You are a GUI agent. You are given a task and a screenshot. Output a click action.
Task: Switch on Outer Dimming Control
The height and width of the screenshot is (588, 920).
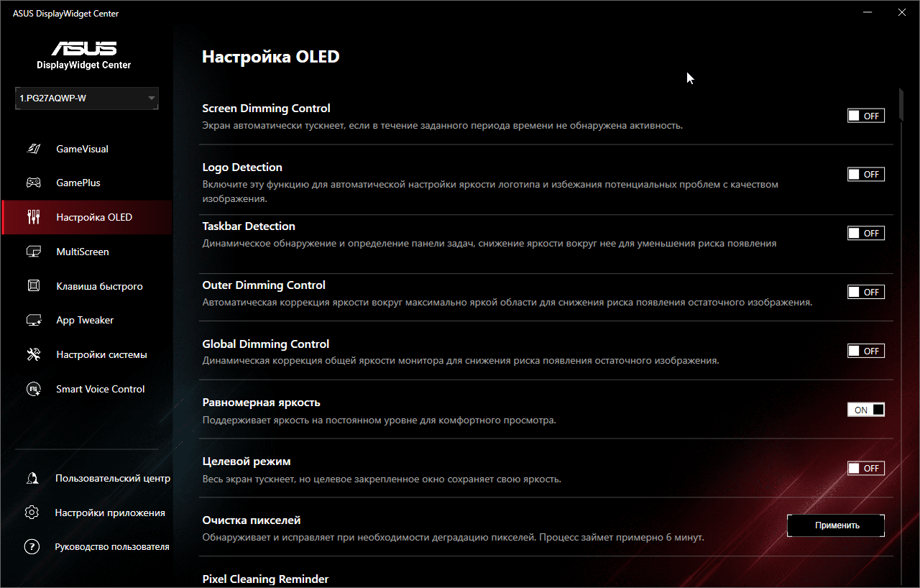(x=865, y=293)
